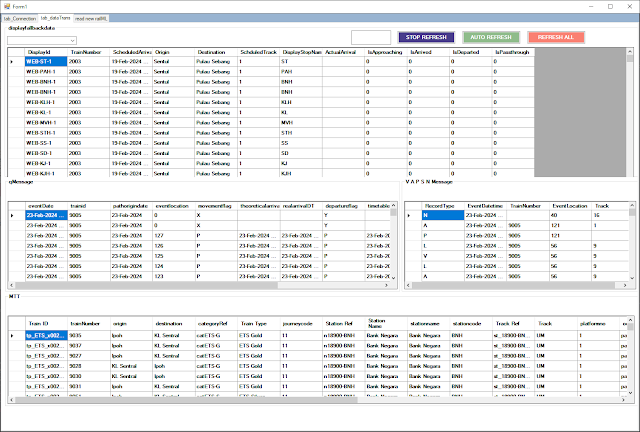The height and width of the screenshot is (432, 640).
Task: Click the DisplayStopName column header
Action: (301, 52)
